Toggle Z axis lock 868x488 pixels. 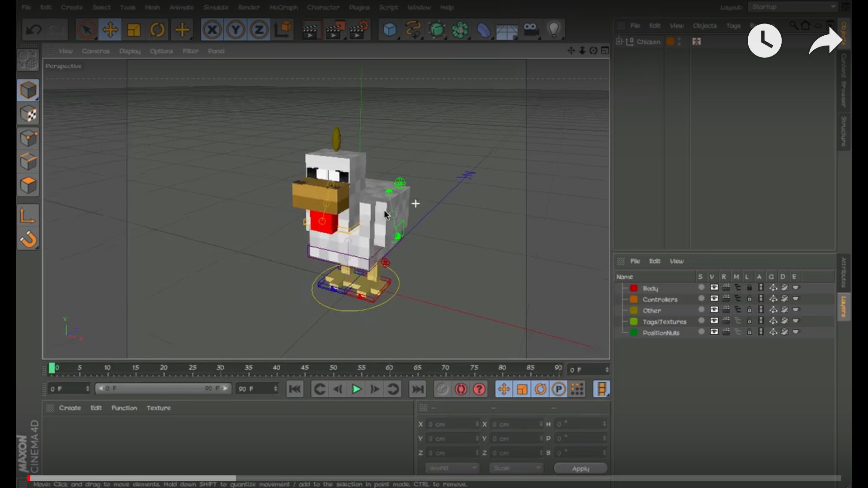click(x=259, y=30)
